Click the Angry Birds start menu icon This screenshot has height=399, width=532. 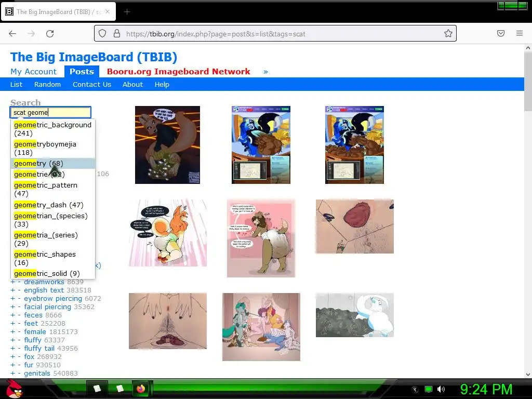[14, 389]
